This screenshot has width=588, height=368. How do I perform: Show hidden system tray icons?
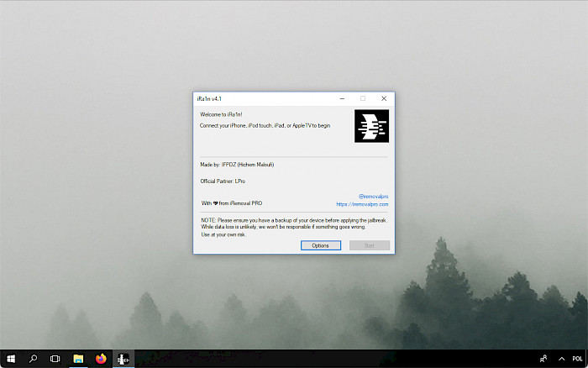[x=561, y=359]
